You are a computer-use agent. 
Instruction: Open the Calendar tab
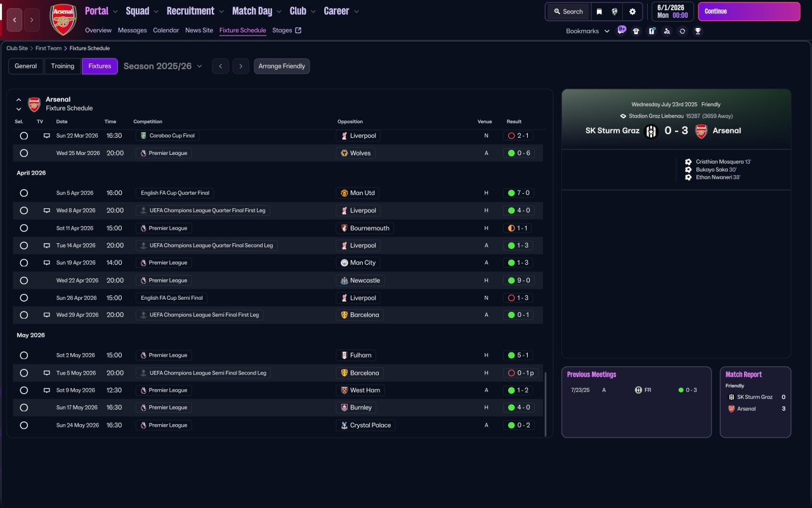point(166,30)
